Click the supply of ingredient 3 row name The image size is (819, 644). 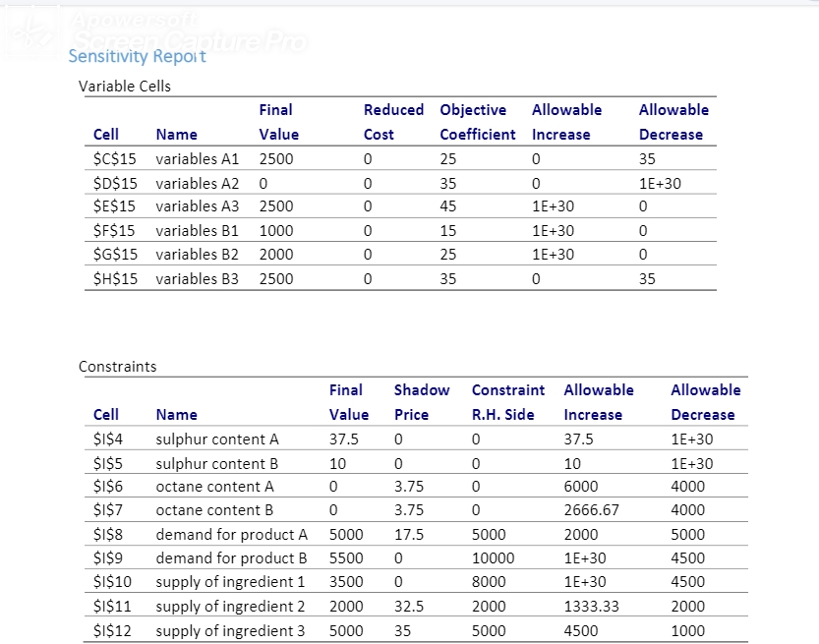(232, 630)
